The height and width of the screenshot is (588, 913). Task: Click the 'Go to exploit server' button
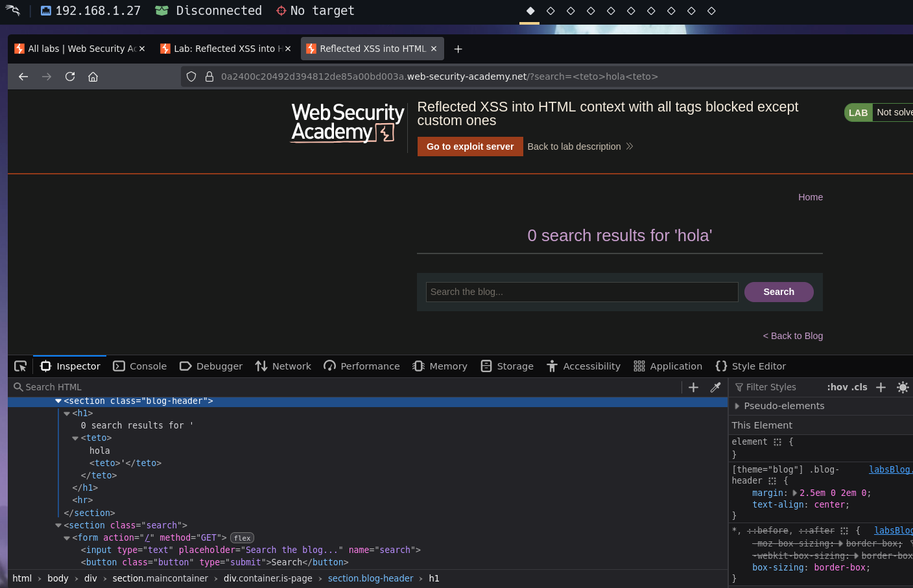coord(470,147)
